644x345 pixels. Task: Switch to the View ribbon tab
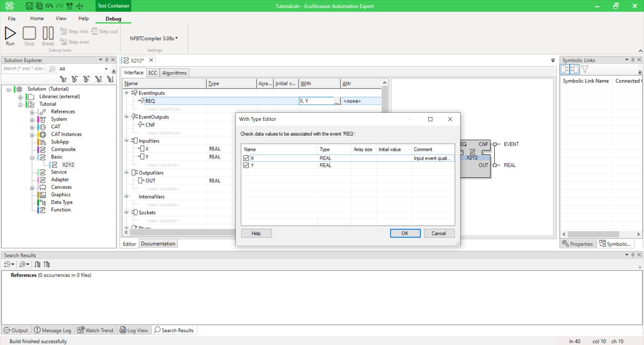[61, 18]
